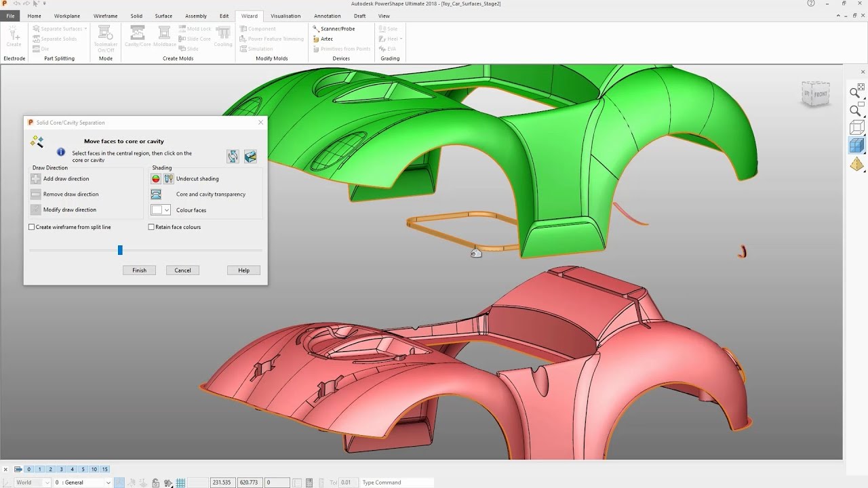Click the Cancel button in dialog

182,270
